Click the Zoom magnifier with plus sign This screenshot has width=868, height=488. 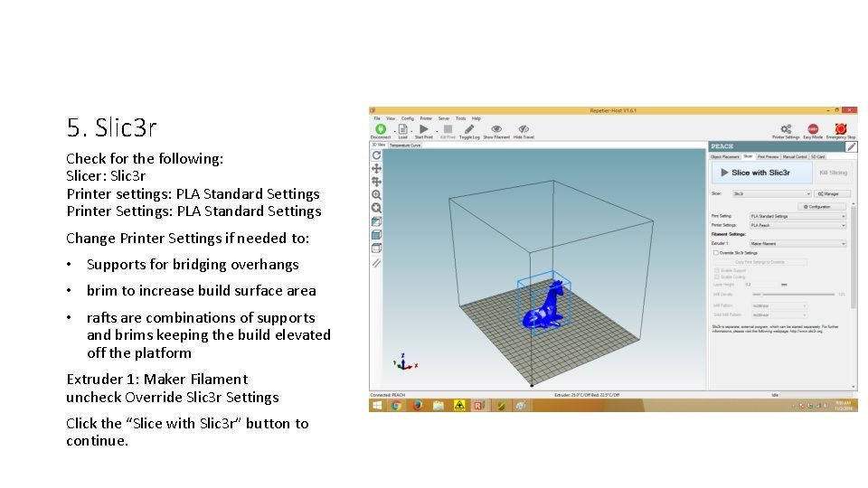point(376,195)
